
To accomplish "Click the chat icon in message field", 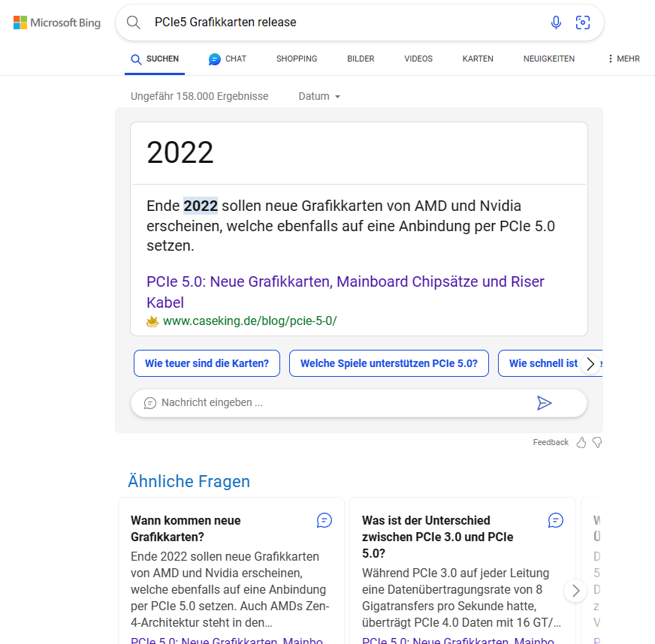I will (x=150, y=403).
